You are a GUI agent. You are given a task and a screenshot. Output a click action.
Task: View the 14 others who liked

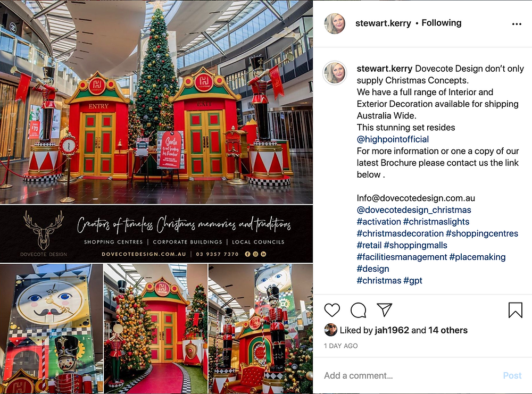point(447,330)
